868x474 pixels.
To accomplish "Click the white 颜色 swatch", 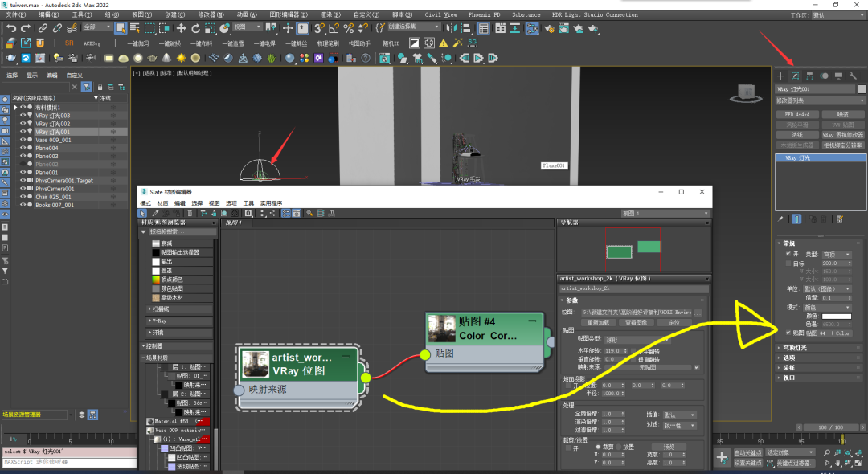I will click(x=835, y=316).
